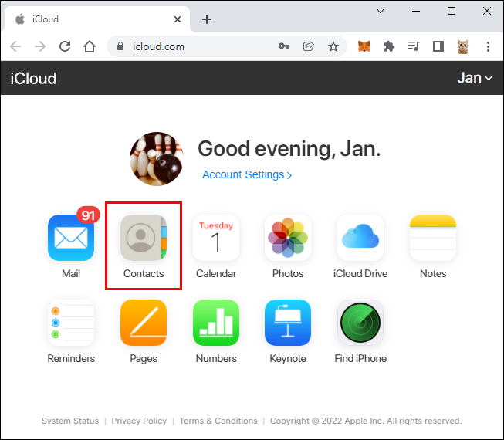Open the iCloud Drive icon
The image size is (504, 440).
[360, 238]
